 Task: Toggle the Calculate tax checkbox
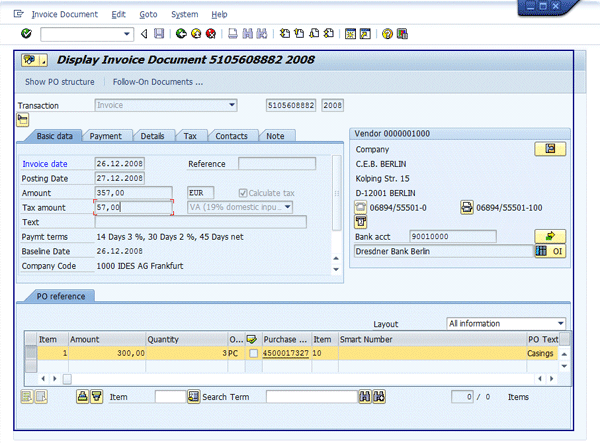coord(242,192)
